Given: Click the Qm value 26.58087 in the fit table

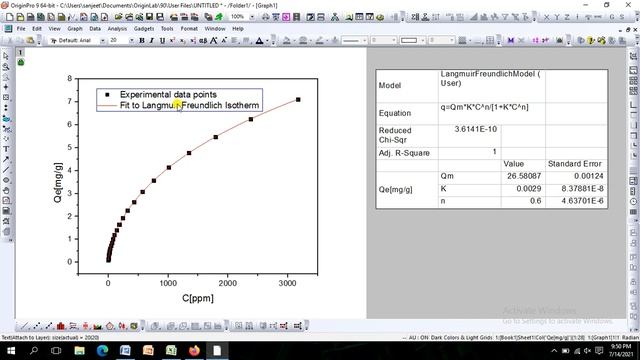Looking at the screenshot, I should coord(524,176).
